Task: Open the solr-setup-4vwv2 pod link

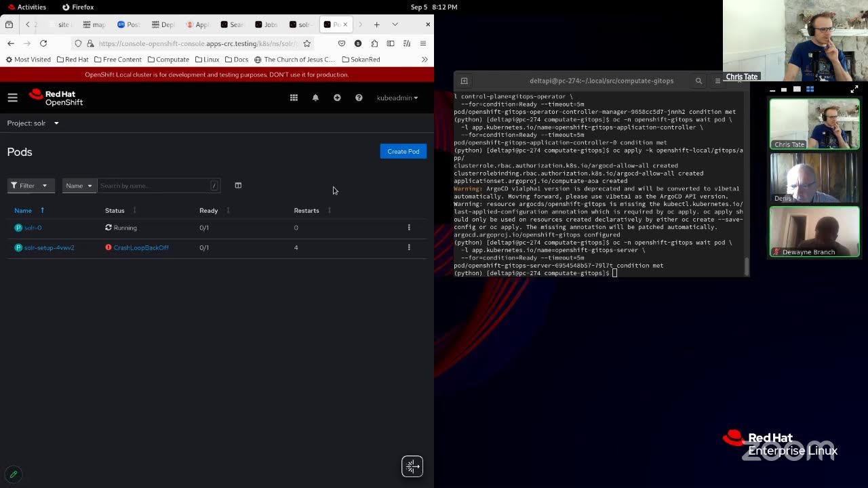Action: point(49,247)
